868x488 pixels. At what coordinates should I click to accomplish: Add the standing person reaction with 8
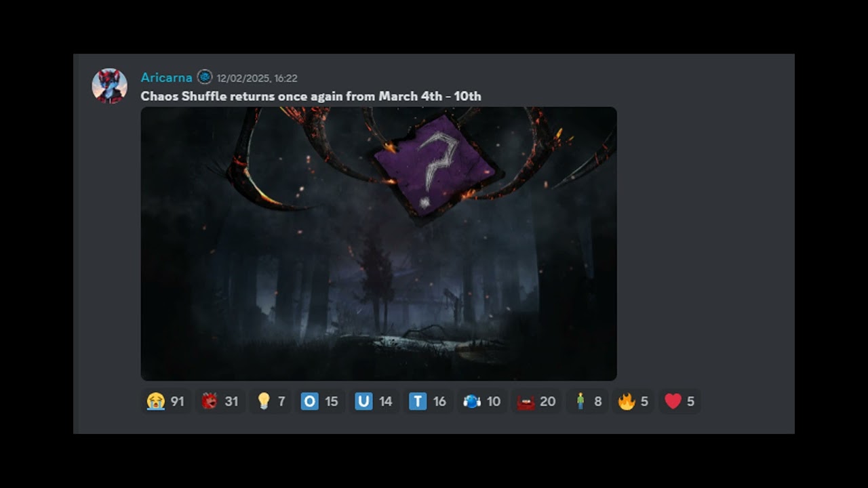pyautogui.click(x=587, y=401)
